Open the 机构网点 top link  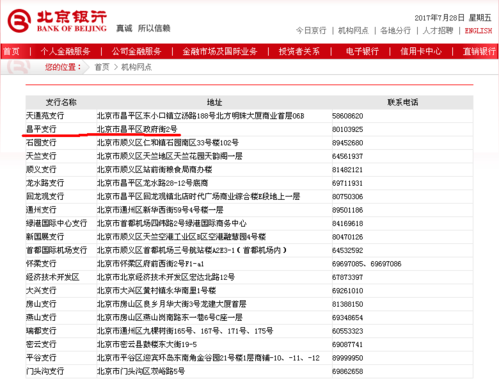pyautogui.click(x=353, y=31)
